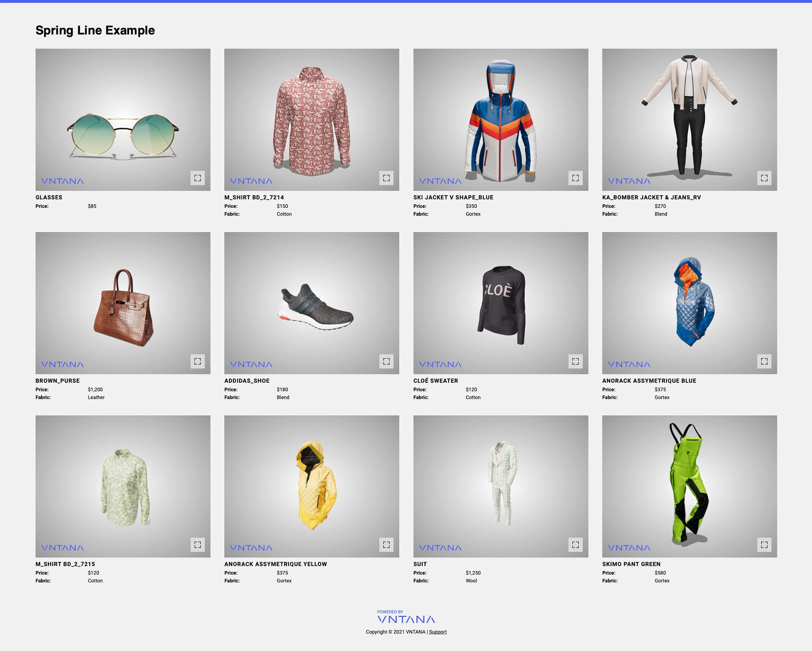Open the Support link in footer

[x=438, y=632]
